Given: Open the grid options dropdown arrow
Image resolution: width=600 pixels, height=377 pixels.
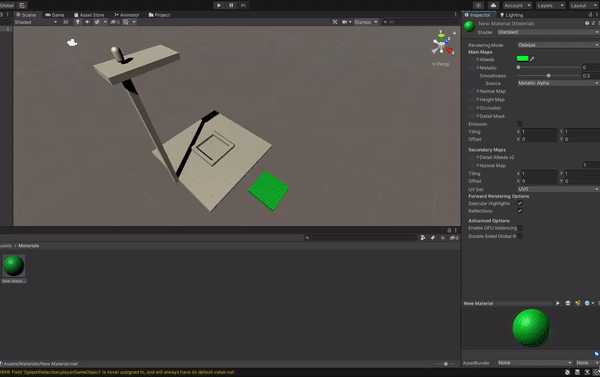Looking at the screenshot, I should click(x=134, y=22).
